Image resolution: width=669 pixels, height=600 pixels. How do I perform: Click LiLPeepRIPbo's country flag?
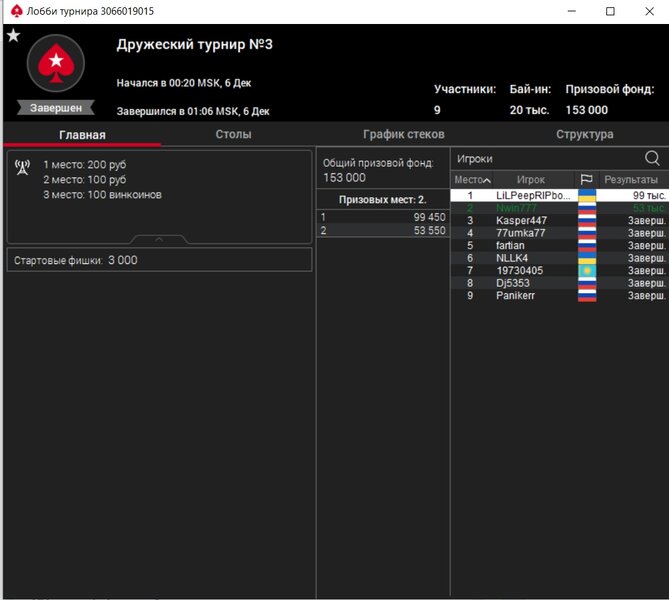pos(587,195)
